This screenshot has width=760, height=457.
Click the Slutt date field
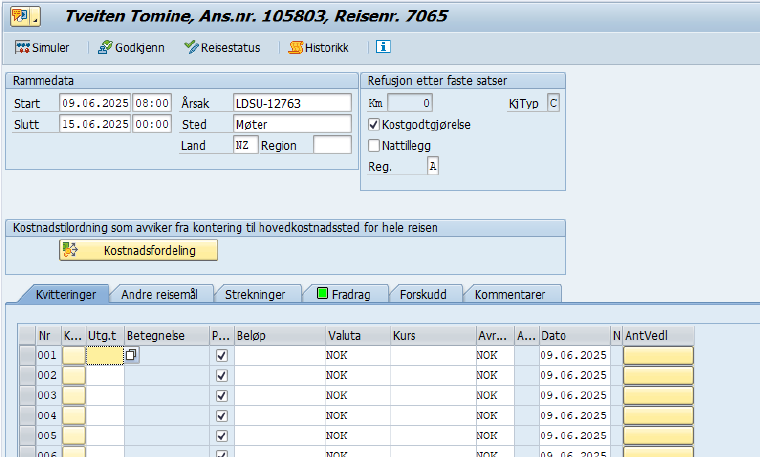[95, 124]
